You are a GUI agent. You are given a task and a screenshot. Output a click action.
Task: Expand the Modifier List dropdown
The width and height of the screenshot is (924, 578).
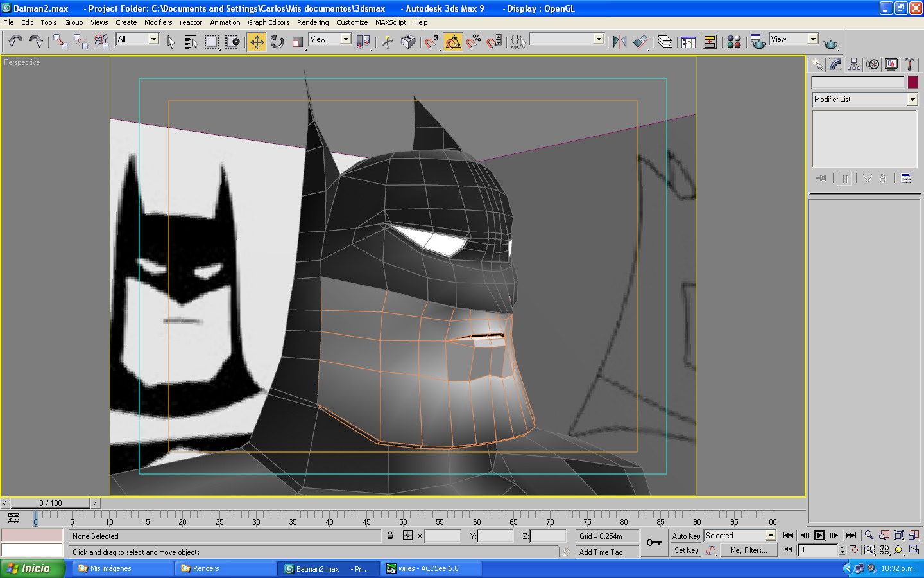[912, 100]
